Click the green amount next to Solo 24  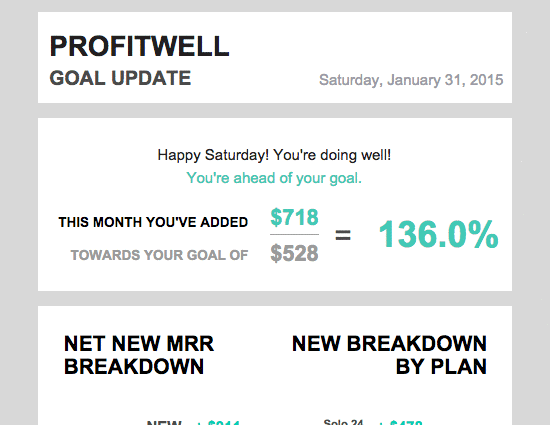tap(401, 422)
